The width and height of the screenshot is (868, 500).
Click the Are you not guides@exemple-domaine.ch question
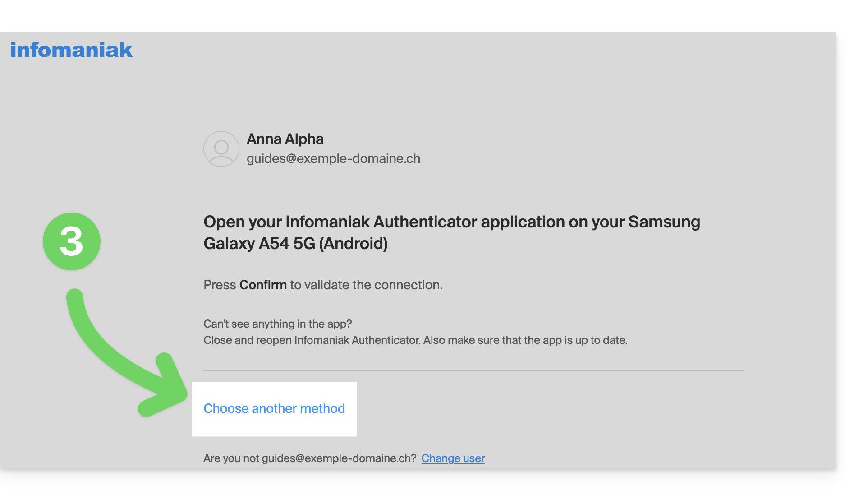[310, 458]
